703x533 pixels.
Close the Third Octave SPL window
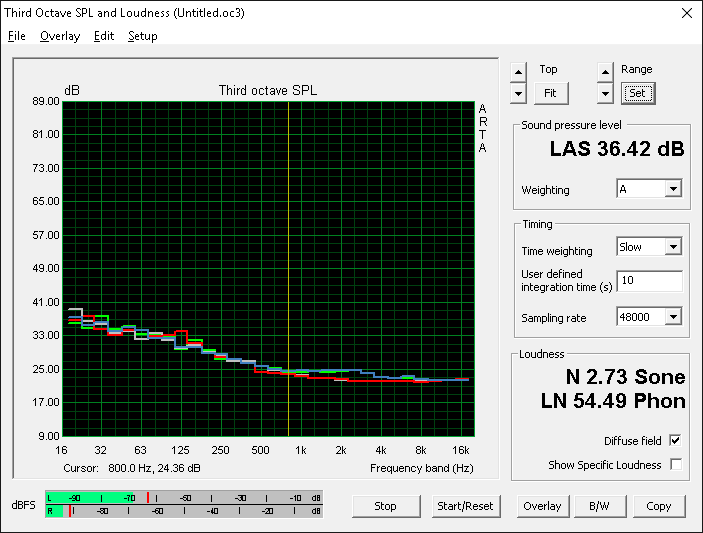[x=687, y=13]
